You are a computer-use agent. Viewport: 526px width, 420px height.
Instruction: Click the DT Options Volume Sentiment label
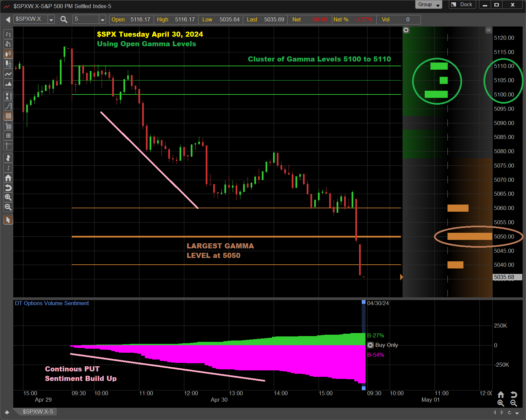click(x=52, y=303)
